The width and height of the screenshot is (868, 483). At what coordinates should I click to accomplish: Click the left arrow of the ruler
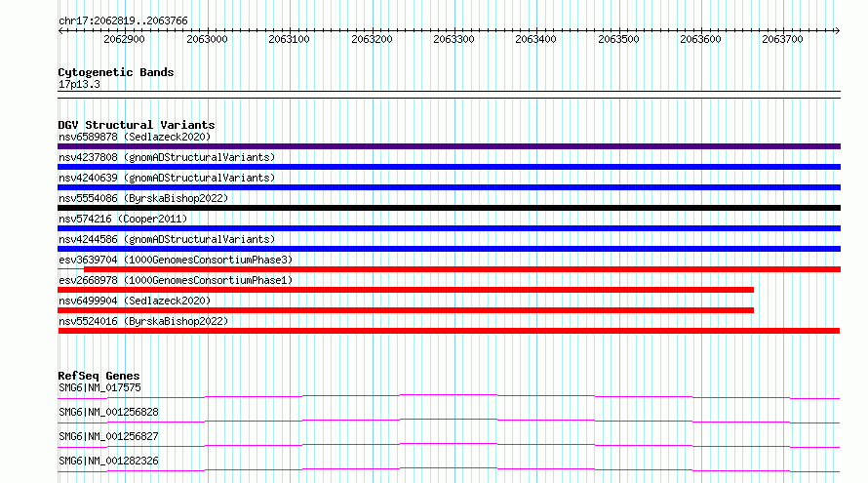pos(60,31)
